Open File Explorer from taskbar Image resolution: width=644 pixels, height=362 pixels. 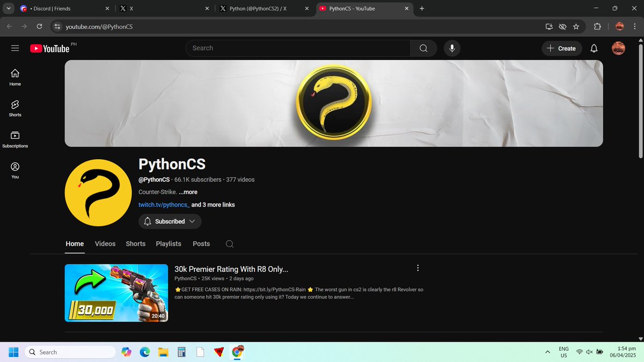pyautogui.click(x=163, y=352)
